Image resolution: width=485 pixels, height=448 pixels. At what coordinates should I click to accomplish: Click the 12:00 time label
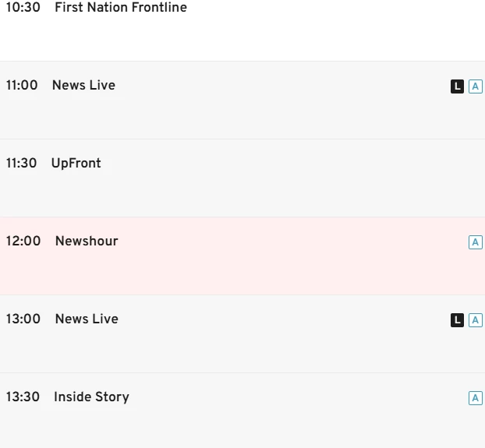coord(23,242)
